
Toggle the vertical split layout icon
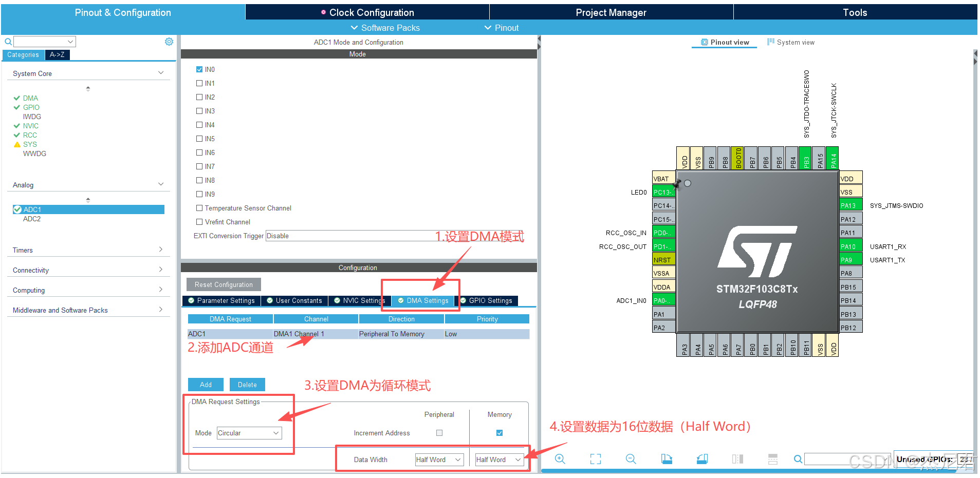pyautogui.click(x=773, y=459)
